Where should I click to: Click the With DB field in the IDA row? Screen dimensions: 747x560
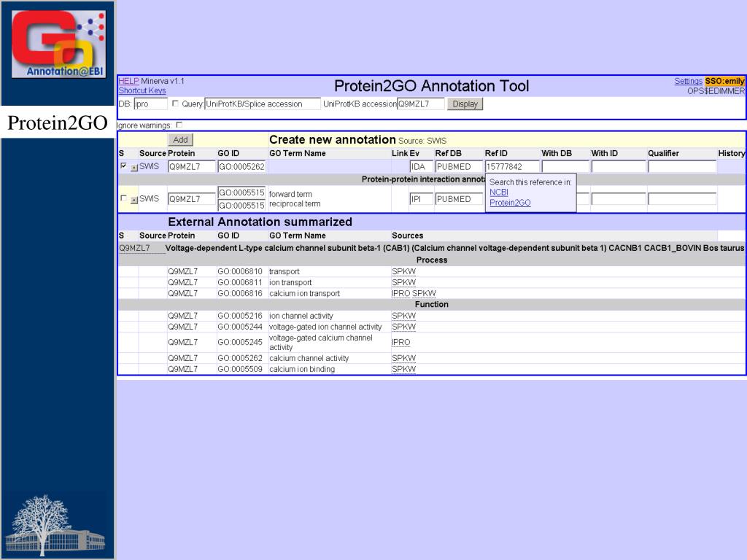click(x=565, y=167)
